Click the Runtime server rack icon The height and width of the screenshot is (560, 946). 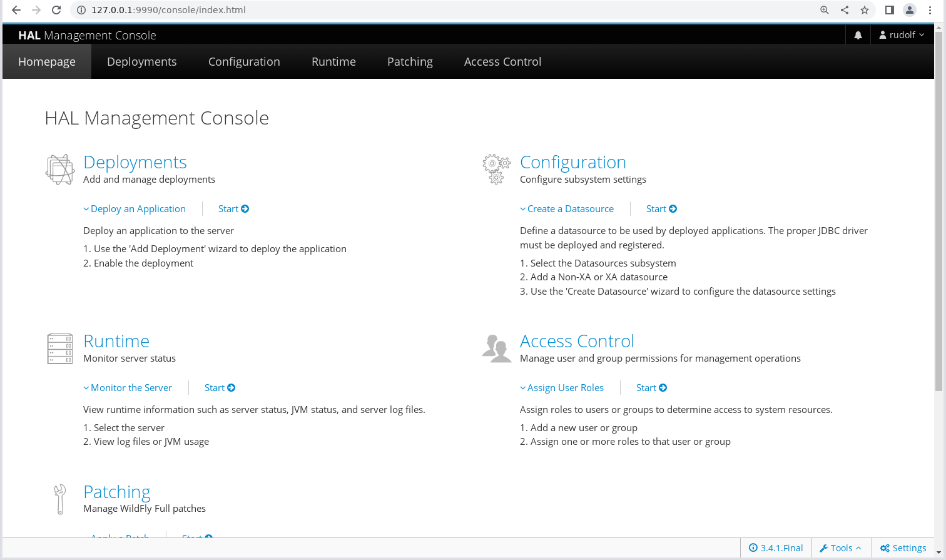[60, 349]
